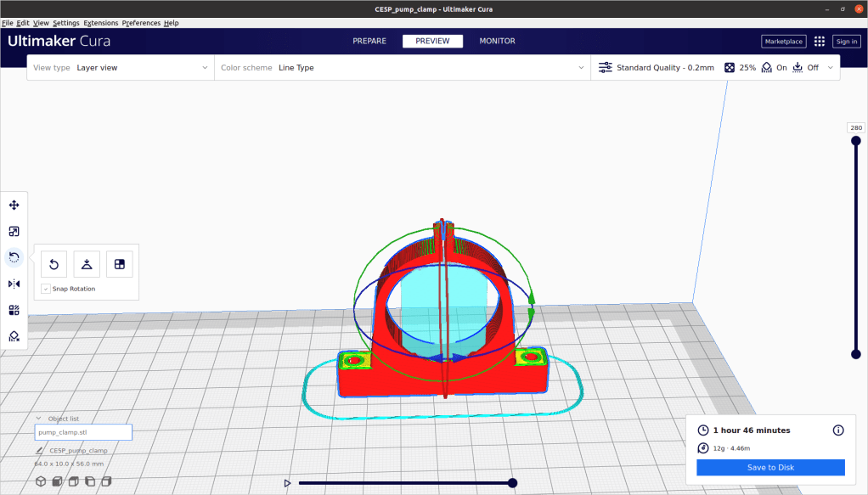Select the Scale tool

(x=14, y=231)
